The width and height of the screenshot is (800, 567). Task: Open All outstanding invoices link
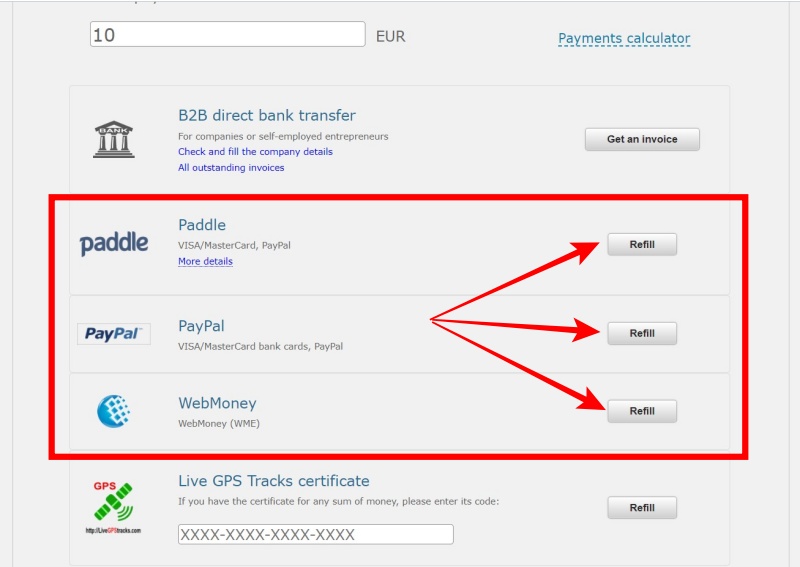(x=231, y=167)
